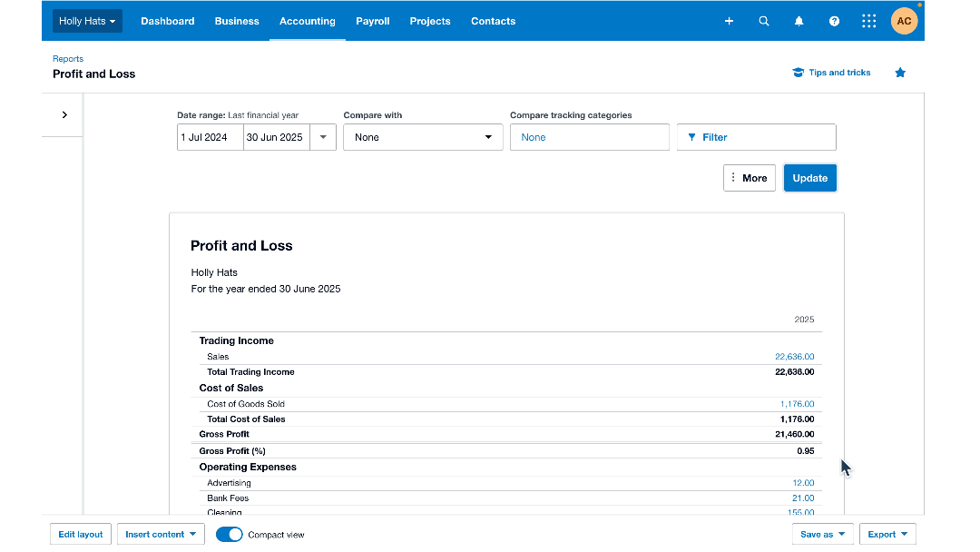Click the AC user avatar
980x552 pixels.
pyautogui.click(x=904, y=21)
